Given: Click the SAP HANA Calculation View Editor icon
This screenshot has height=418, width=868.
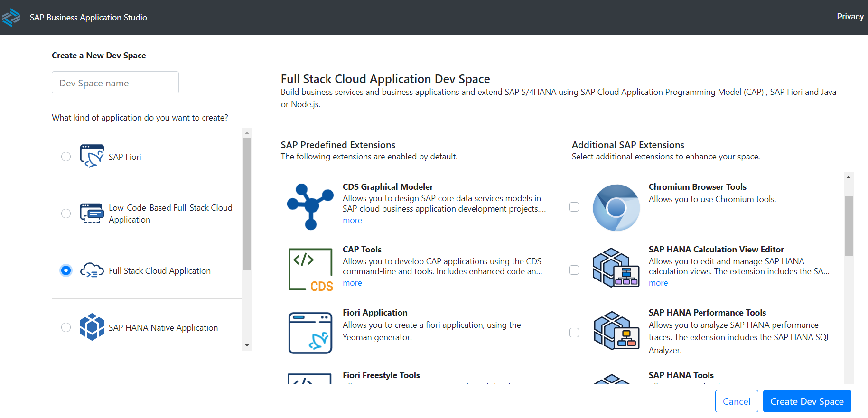Looking at the screenshot, I should (616, 268).
